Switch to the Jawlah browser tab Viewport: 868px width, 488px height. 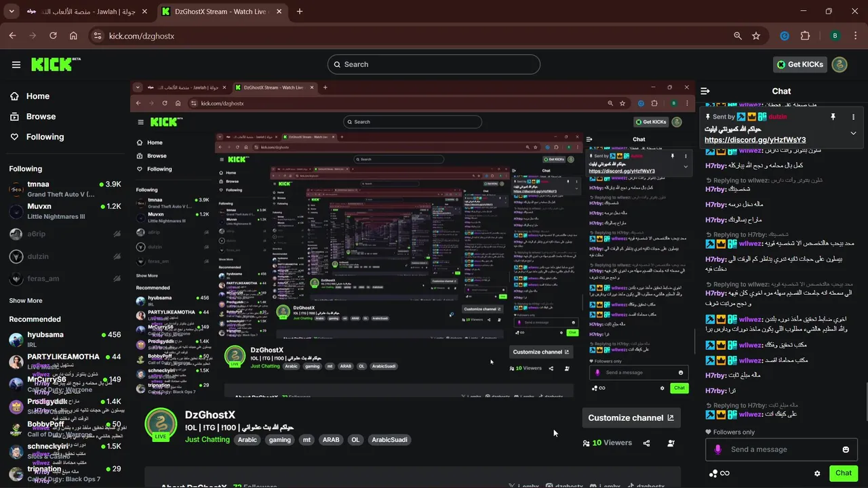pos(88,12)
